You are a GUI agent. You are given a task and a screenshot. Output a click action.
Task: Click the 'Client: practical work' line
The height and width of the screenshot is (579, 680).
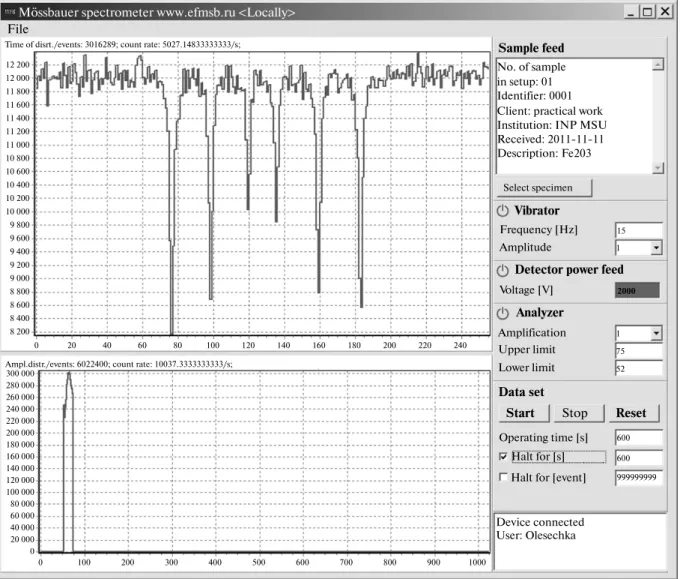[549, 111]
